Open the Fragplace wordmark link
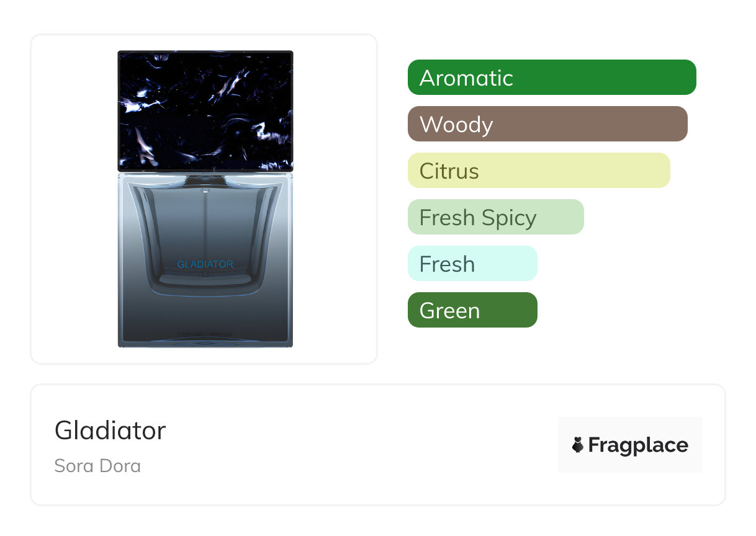This screenshot has height=536, width=756. pos(638,445)
